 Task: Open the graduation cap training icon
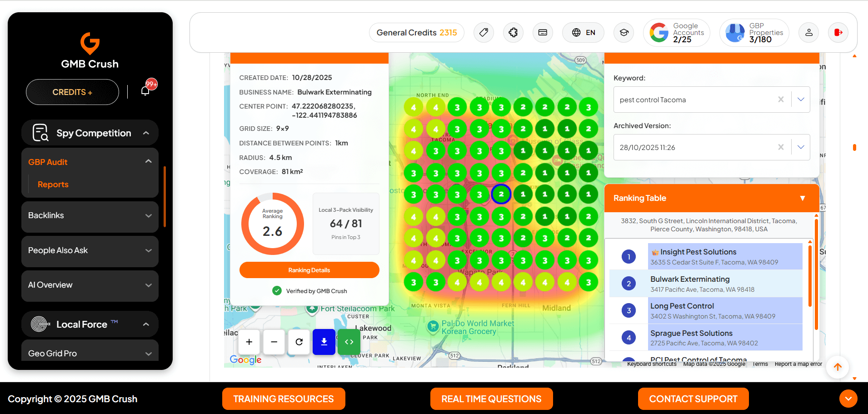click(624, 33)
